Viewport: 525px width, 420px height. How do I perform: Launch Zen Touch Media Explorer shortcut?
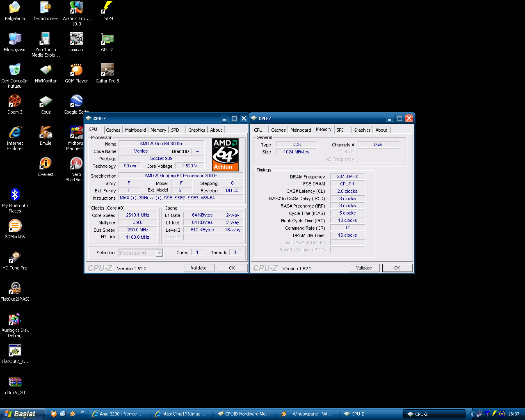pos(46,45)
